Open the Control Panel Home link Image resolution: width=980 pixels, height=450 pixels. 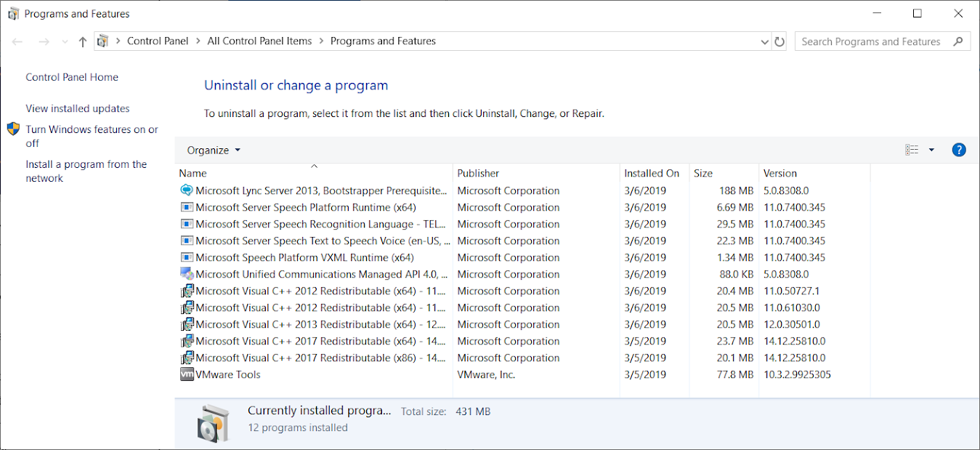pyautogui.click(x=72, y=77)
